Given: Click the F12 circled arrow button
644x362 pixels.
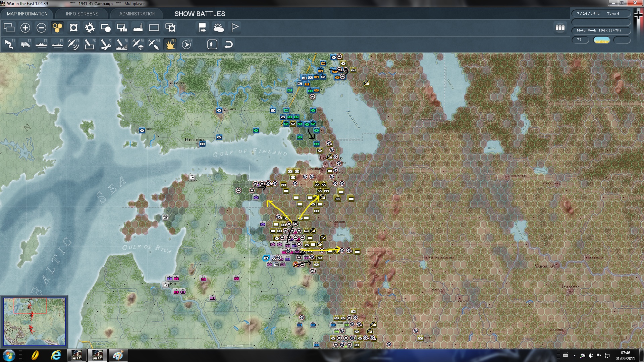Looking at the screenshot, I should pyautogui.click(x=186, y=44).
